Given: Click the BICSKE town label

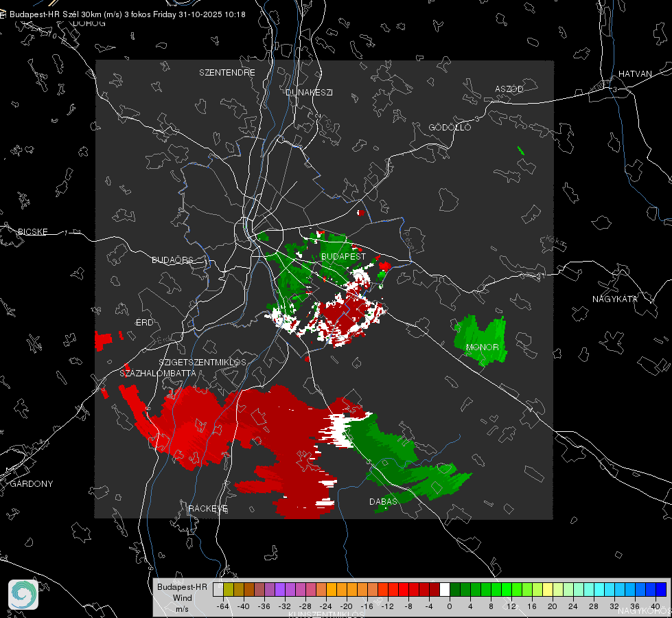Looking at the screenshot, I should 32,232.
